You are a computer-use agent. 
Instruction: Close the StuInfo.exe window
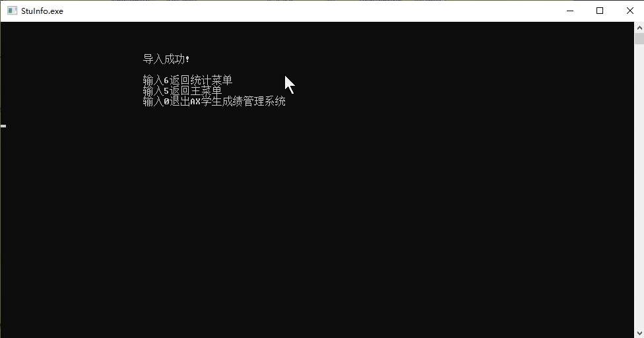tap(629, 11)
